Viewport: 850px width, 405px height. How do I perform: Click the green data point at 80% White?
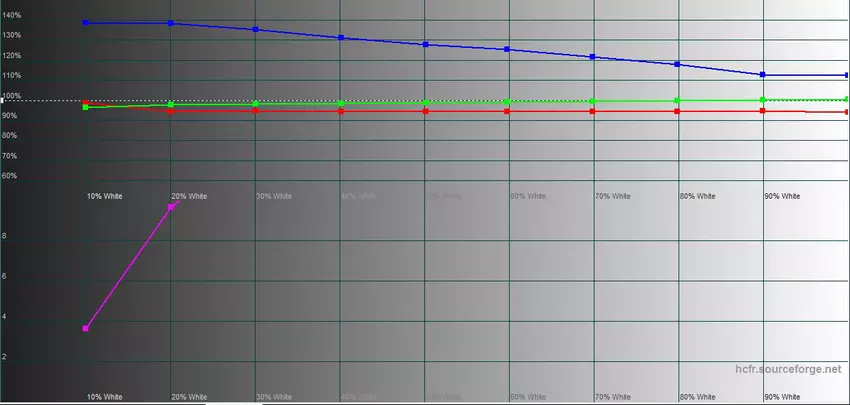pyautogui.click(x=678, y=100)
